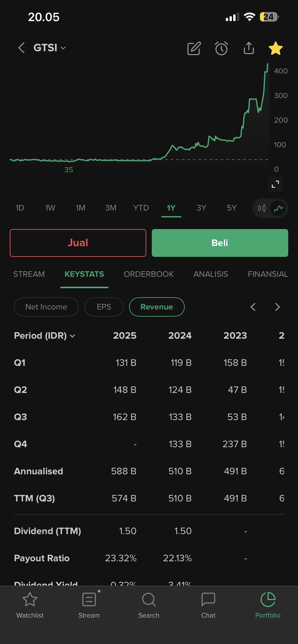Switch to ORDERBOOK tab

149,274
